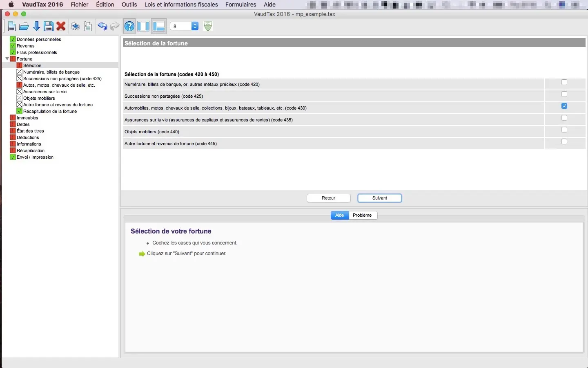Select Immeubles in the tree
This screenshot has width=588, height=368.
27,118
